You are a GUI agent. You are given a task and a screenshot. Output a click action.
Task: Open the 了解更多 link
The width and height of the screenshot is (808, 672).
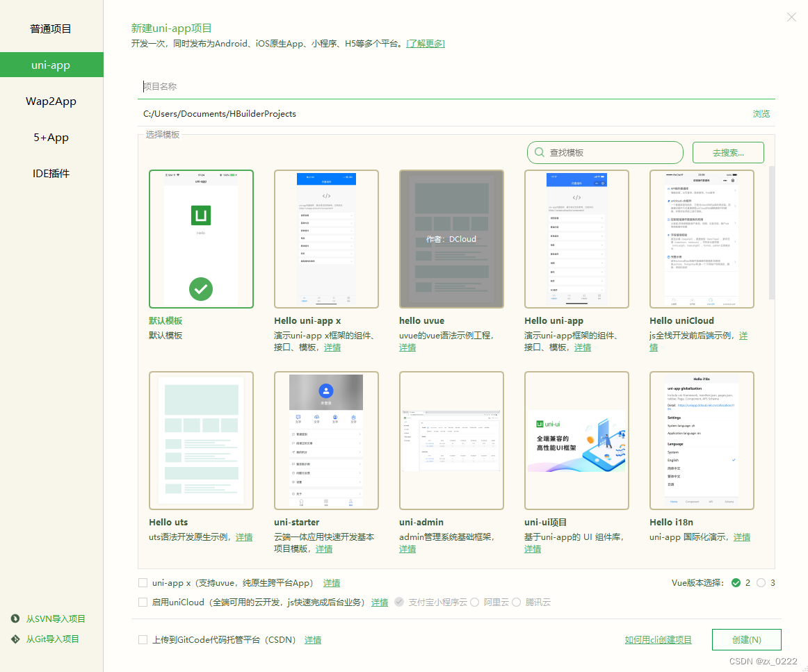coord(426,43)
